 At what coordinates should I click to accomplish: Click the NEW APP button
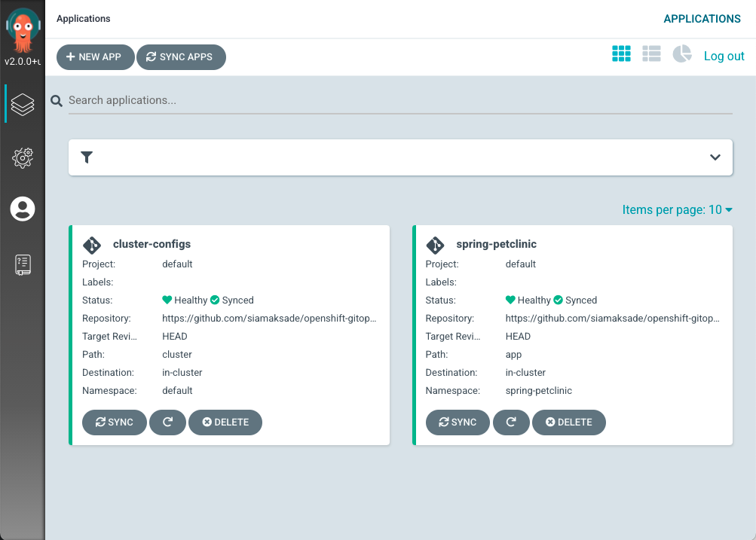tap(96, 56)
